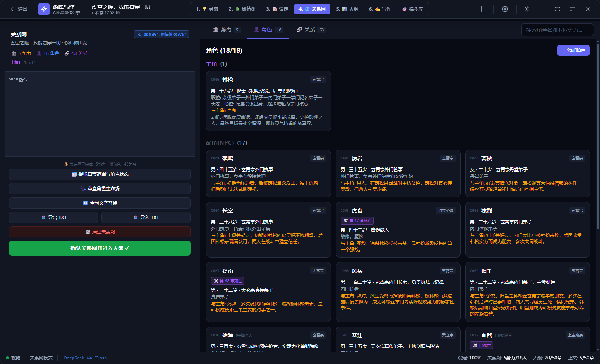Click 提取章节范围与角色状态 button
Image resolution: width=600 pixels, height=364 pixels.
(100, 174)
